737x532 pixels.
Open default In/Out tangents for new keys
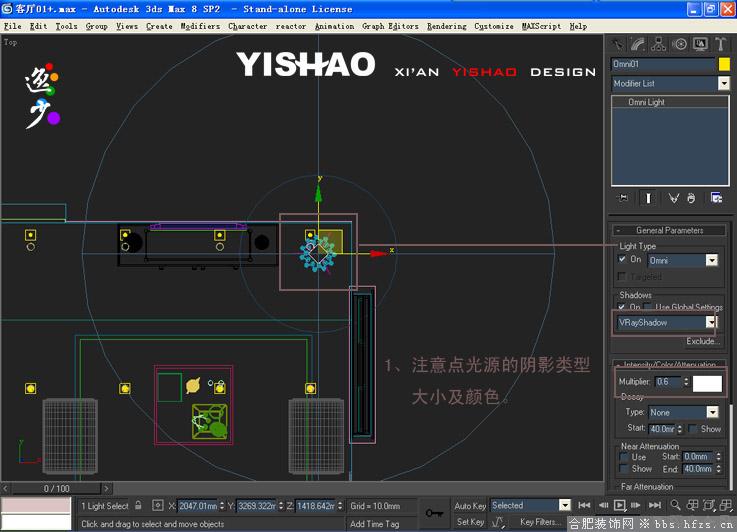coord(498,522)
